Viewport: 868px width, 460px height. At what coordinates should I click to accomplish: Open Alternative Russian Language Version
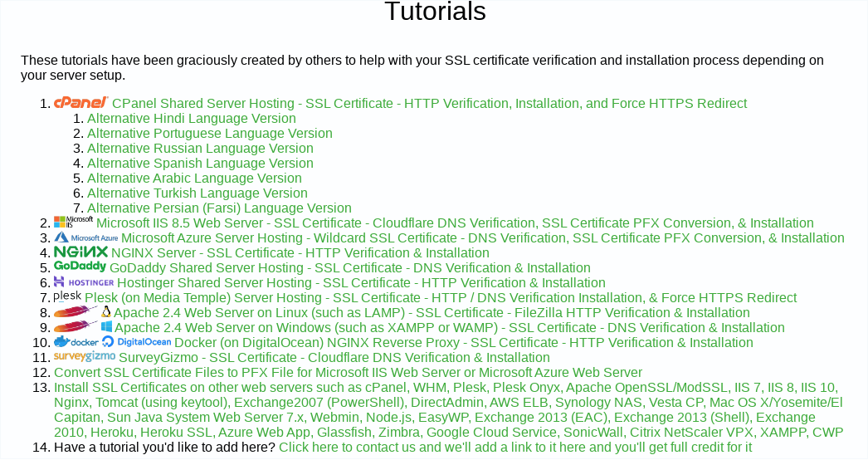point(200,149)
